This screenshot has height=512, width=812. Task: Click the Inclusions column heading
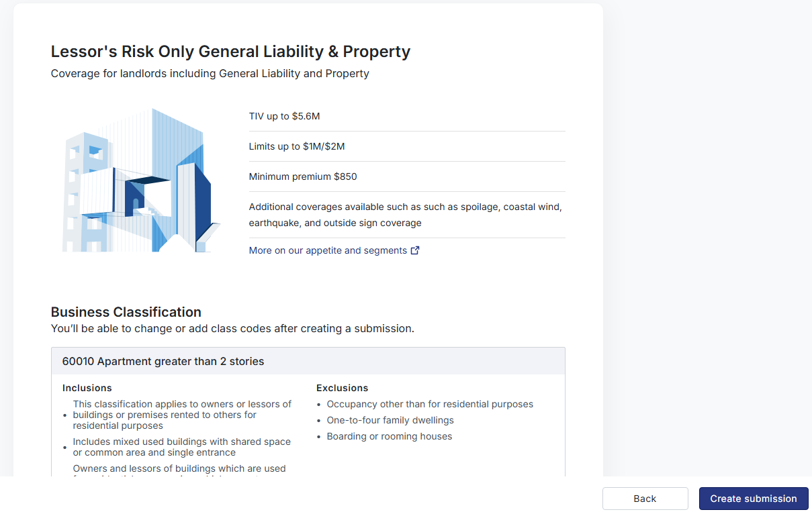pyautogui.click(x=87, y=388)
